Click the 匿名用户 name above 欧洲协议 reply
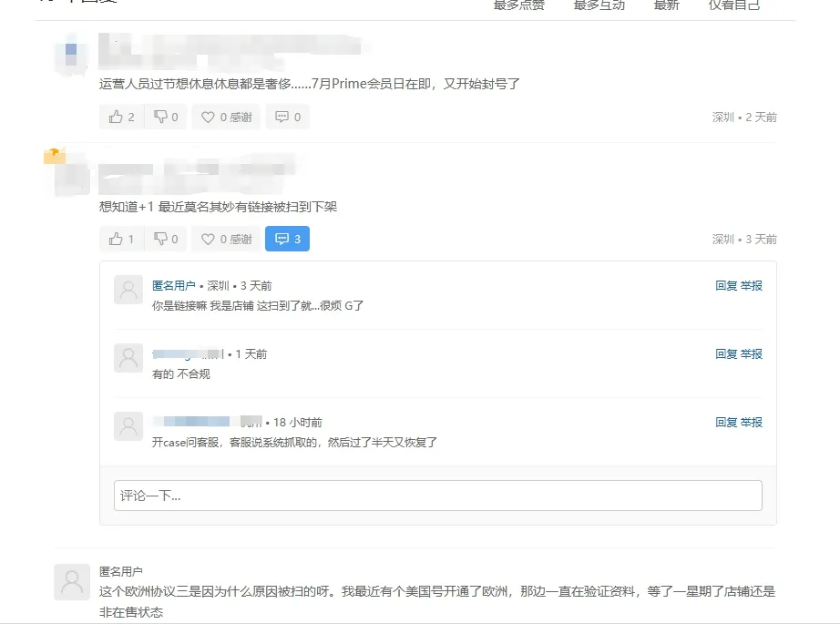 pos(120,571)
